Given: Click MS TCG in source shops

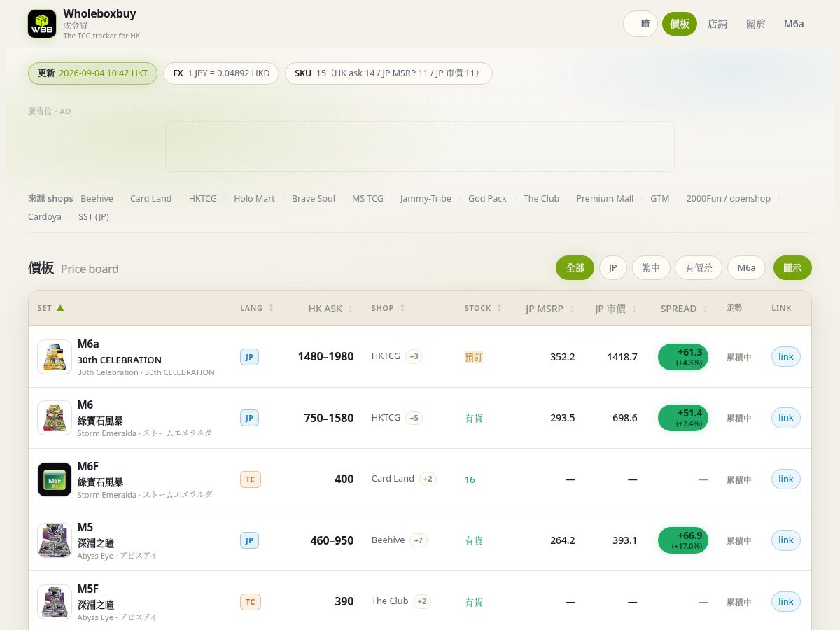Looking at the screenshot, I should (367, 199).
